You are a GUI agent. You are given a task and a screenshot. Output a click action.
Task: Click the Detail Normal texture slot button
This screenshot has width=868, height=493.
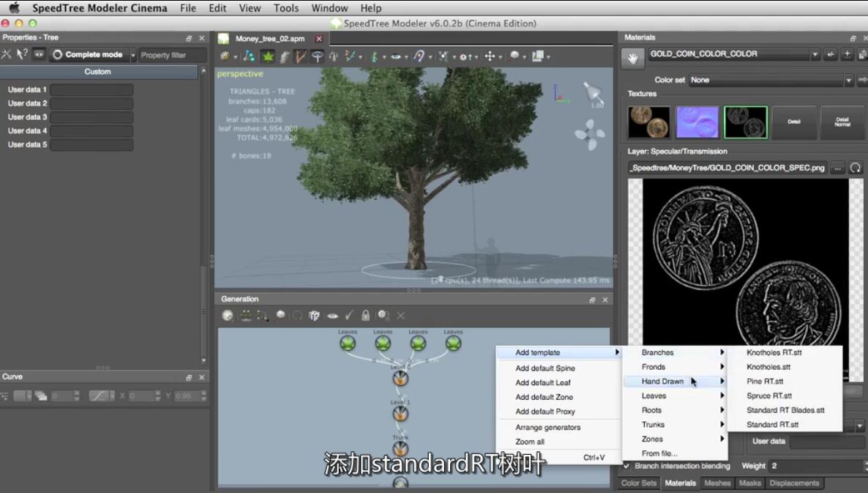(842, 122)
